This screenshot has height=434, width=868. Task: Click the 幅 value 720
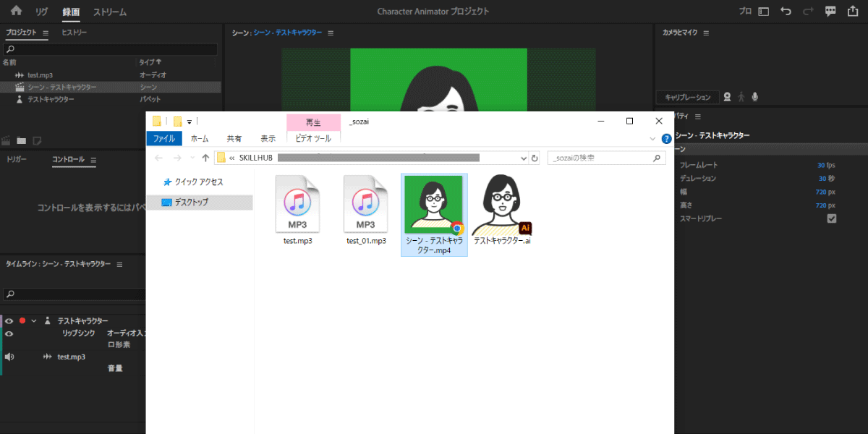(821, 192)
